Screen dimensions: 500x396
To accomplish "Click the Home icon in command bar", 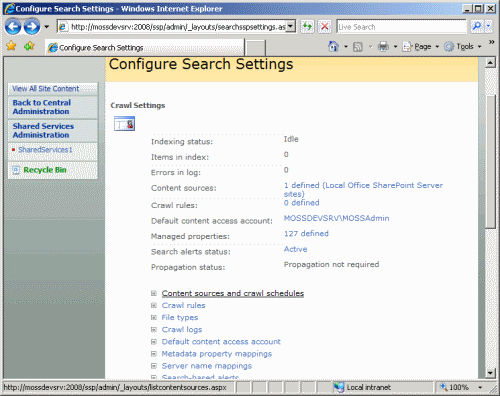I will 333,46.
